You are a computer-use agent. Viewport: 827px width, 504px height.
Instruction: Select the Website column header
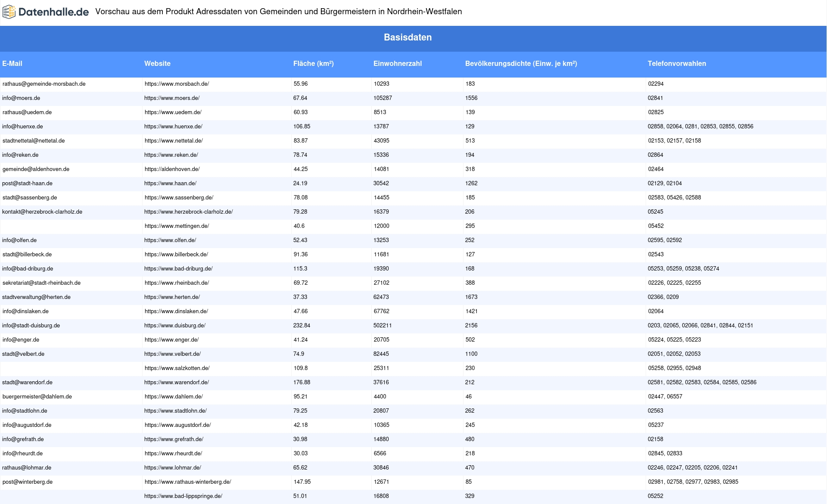coord(157,64)
